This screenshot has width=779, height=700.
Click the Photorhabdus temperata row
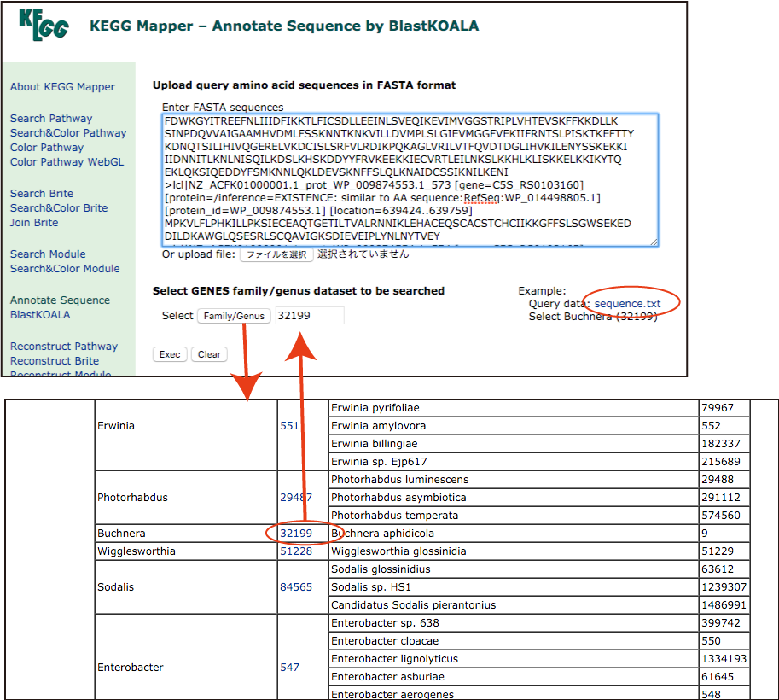(x=513, y=515)
